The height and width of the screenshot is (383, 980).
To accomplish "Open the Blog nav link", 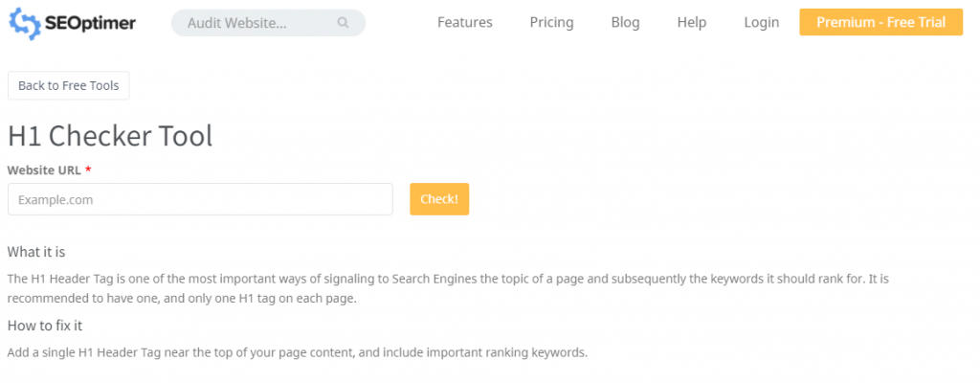I will [x=625, y=22].
